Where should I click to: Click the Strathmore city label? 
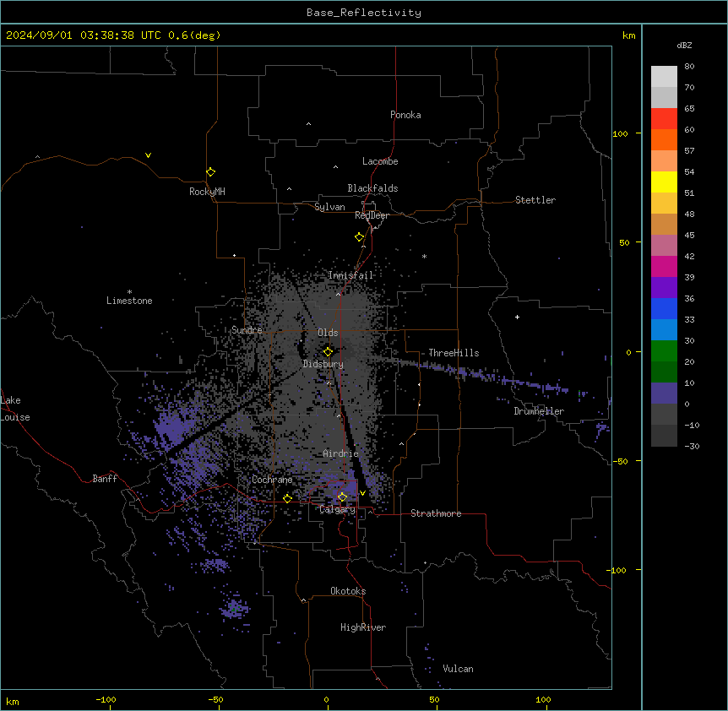436,513
